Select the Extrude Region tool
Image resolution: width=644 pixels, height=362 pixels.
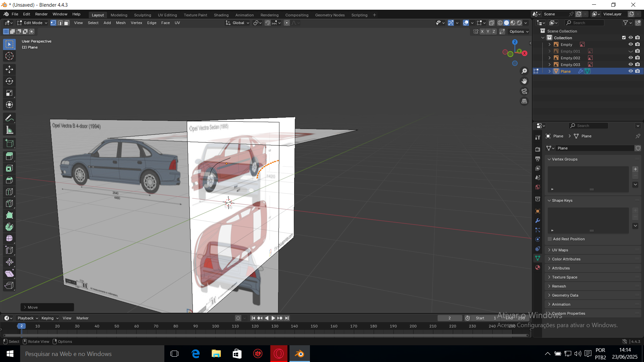coord(9,156)
